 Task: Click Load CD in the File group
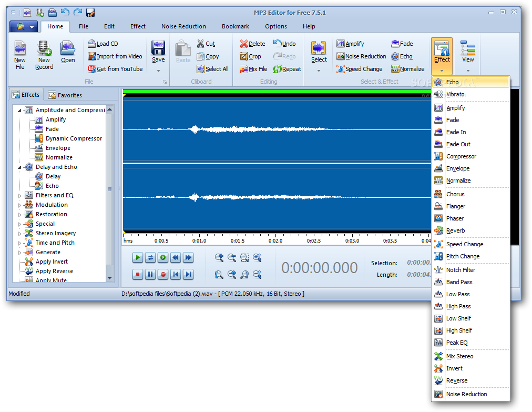(103, 44)
